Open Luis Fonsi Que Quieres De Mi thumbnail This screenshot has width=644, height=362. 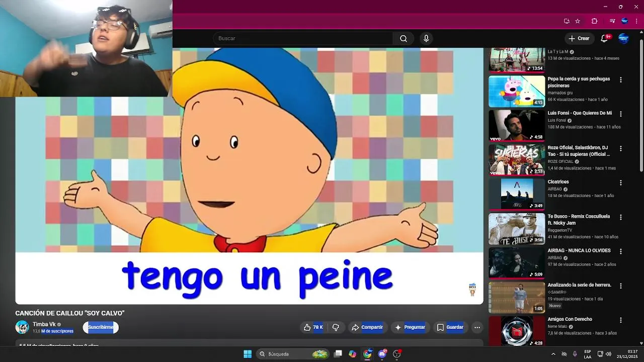click(x=517, y=126)
